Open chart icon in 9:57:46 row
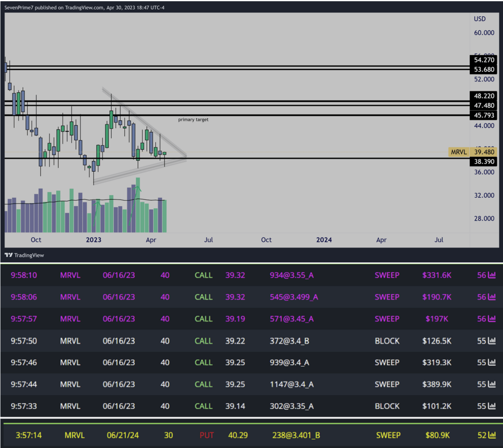 [492, 363]
